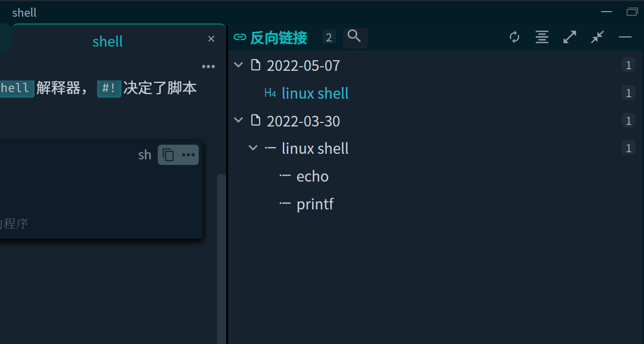644x344 pixels.
Task: Select the printf list item
Action: click(315, 204)
